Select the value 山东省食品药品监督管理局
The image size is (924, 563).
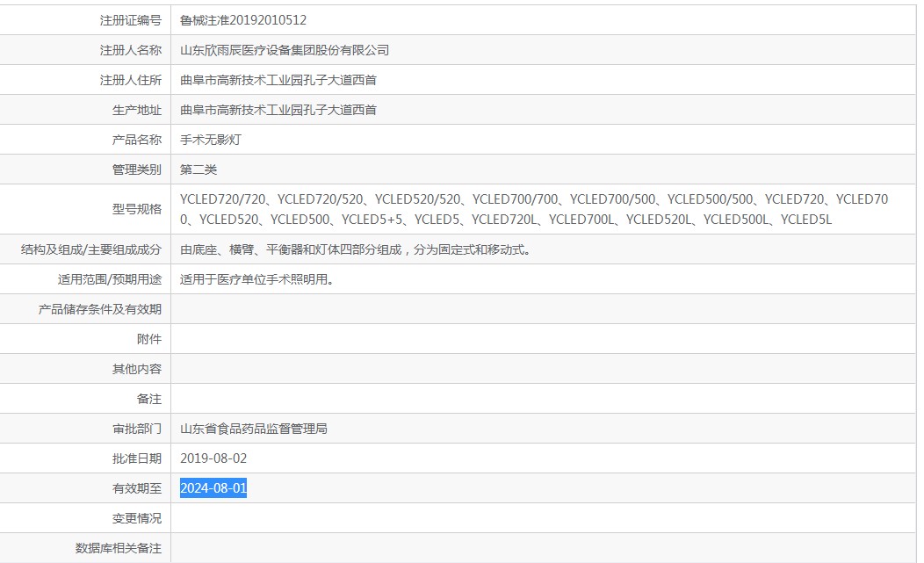pyautogui.click(x=253, y=429)
